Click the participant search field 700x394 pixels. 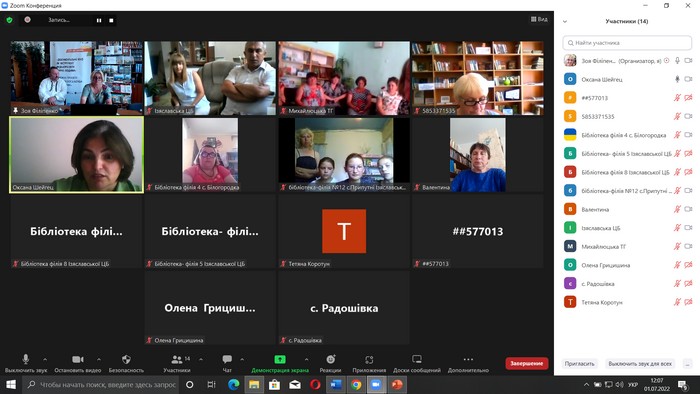pyautogui.click(x=627, y=43)
